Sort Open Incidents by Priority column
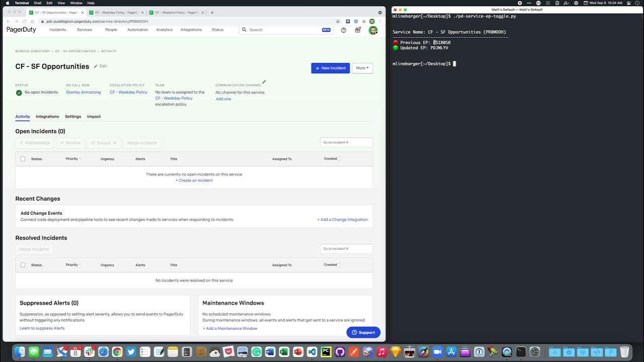 pyautogui.click(x=73, y=159)
